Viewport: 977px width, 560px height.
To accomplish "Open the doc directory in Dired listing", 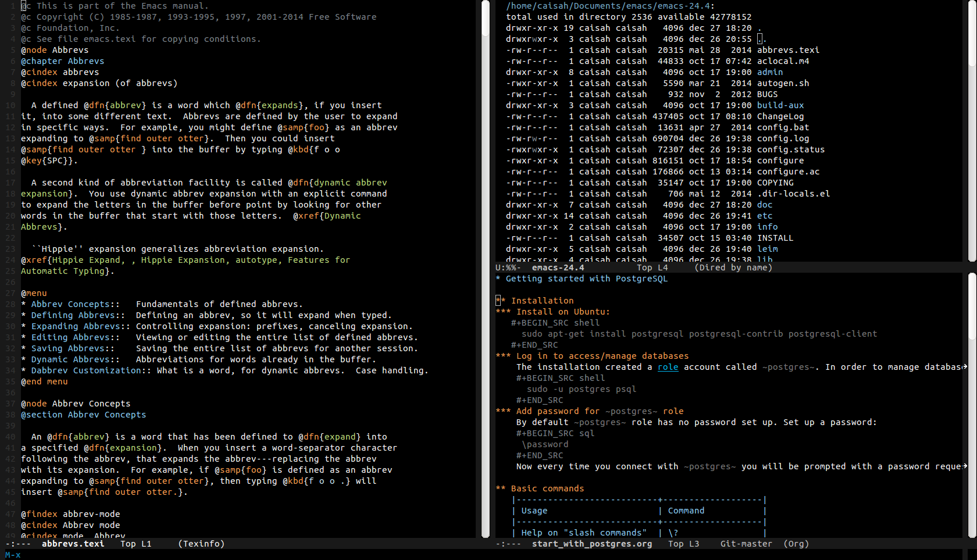I will tap(765, 205).
